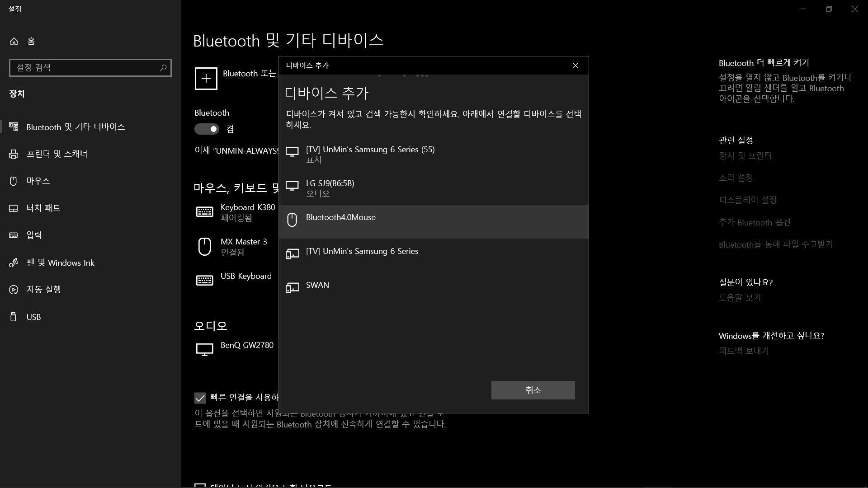The image size is (868, 488).
Task: Turn off the Bluetooth toggle switch
Action: point(207,129)
